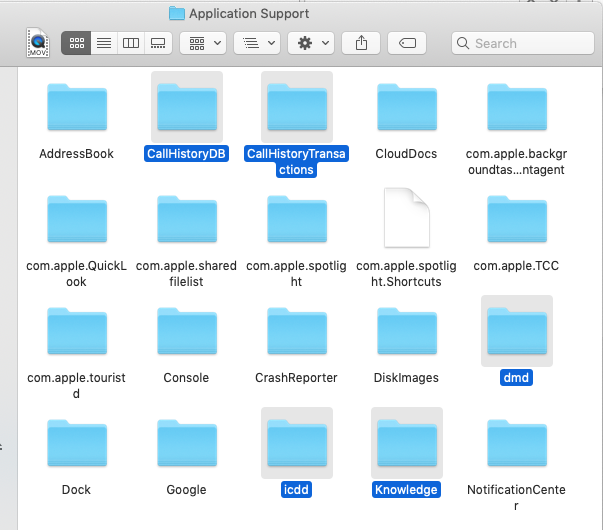
Task: Select the CallHistoryTransactions folder icon
Action: coord(297,107)
